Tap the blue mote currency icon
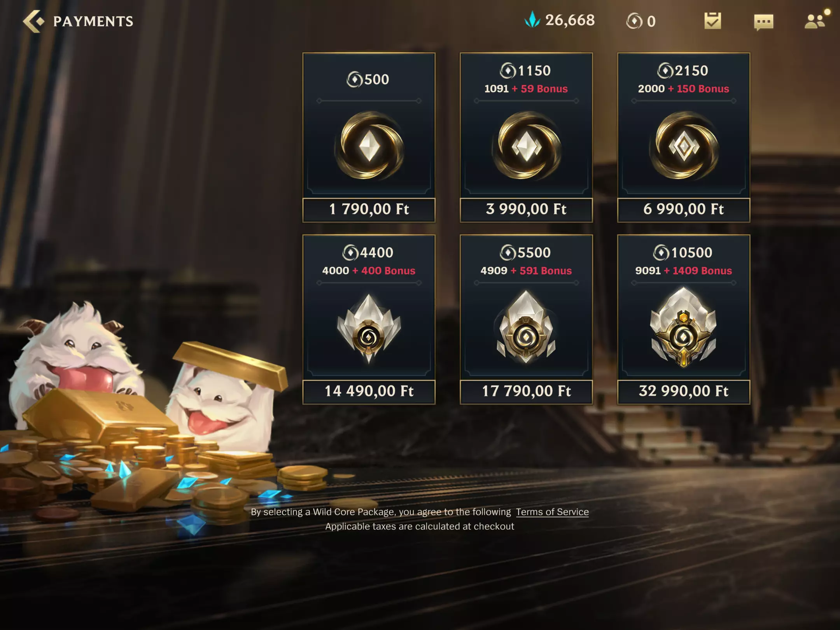The height and width of the screenshot is (630, 840). [532, 19]
